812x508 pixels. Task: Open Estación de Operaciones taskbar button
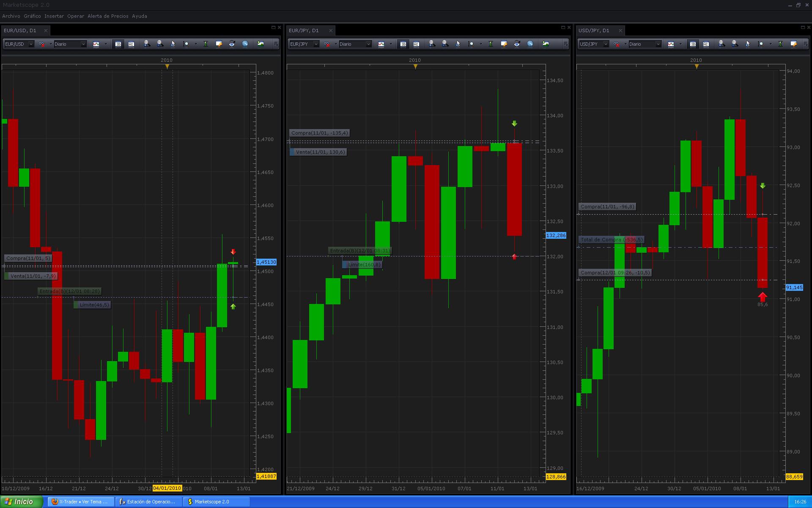148,502
